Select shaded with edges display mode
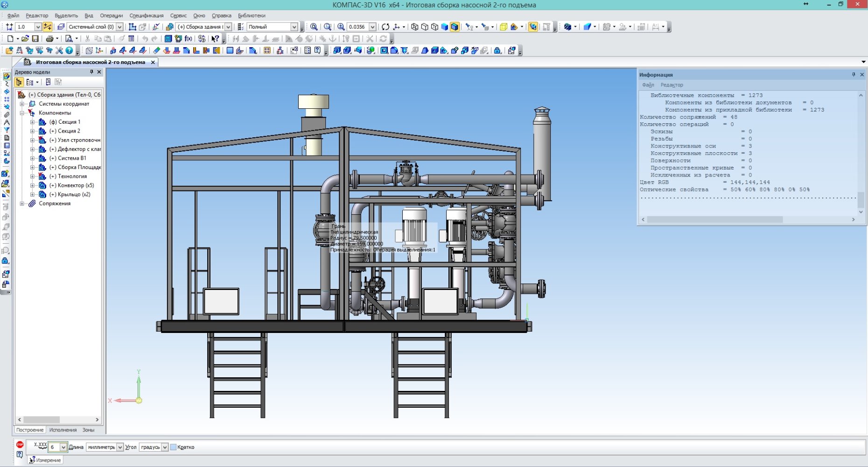 455,27
